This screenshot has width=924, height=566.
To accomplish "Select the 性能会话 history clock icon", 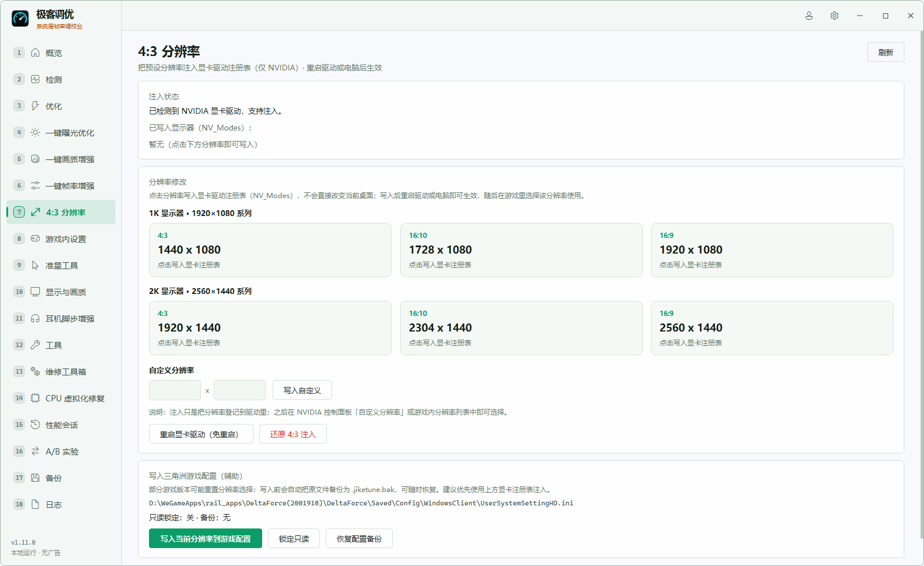I will [x=35, y=425].
